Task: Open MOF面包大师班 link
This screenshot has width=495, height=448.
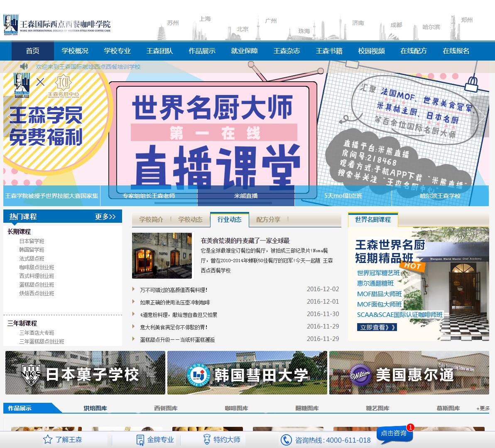Action: tap(380, 304)
